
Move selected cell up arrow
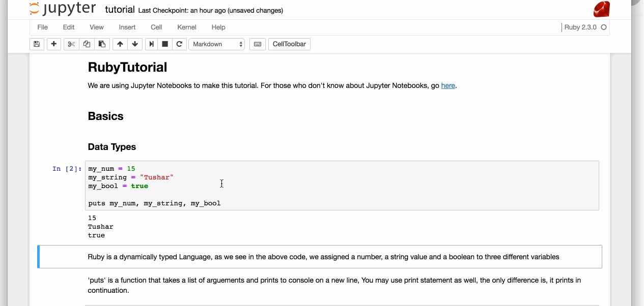pos(120,44)
